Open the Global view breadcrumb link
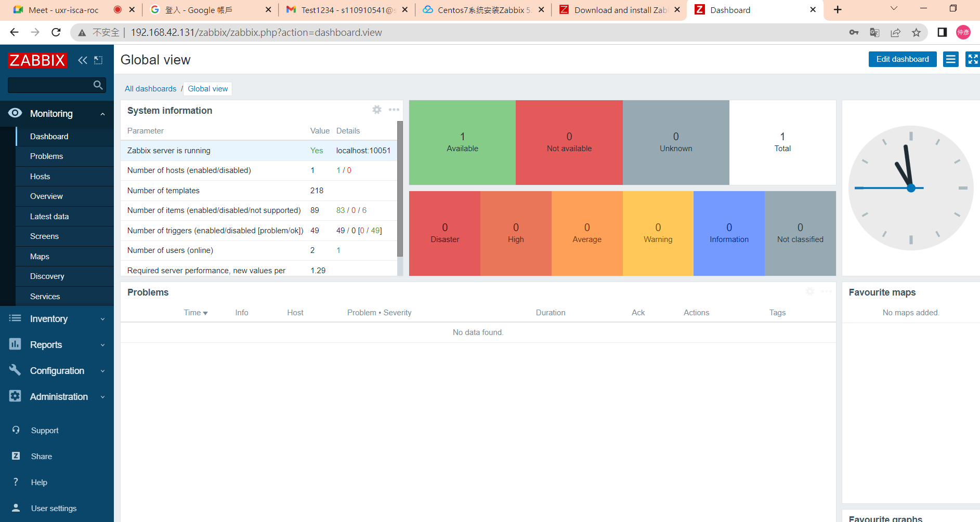Image resolution: width=980 pixels, height=522 pixels. (208, 89)
